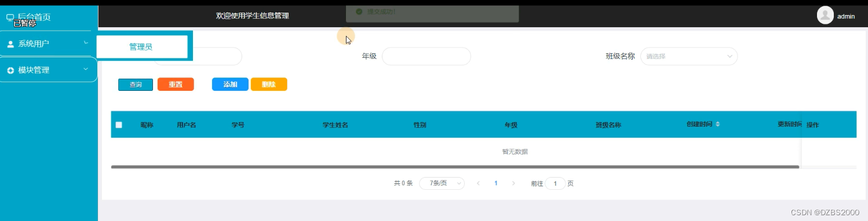Select the 管理员 submenu item

pyautogui.click(x=141, y=47)
